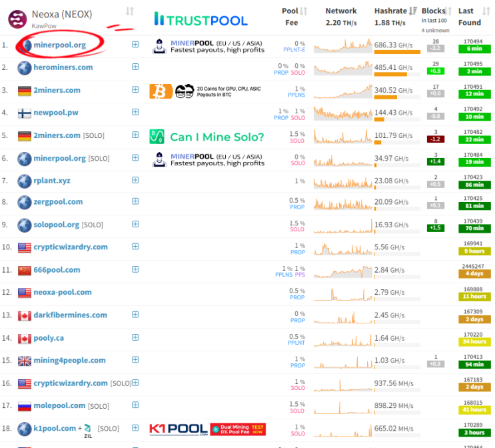
Task: Expand details for herominers.com row
Action: (x=135, y=67)
